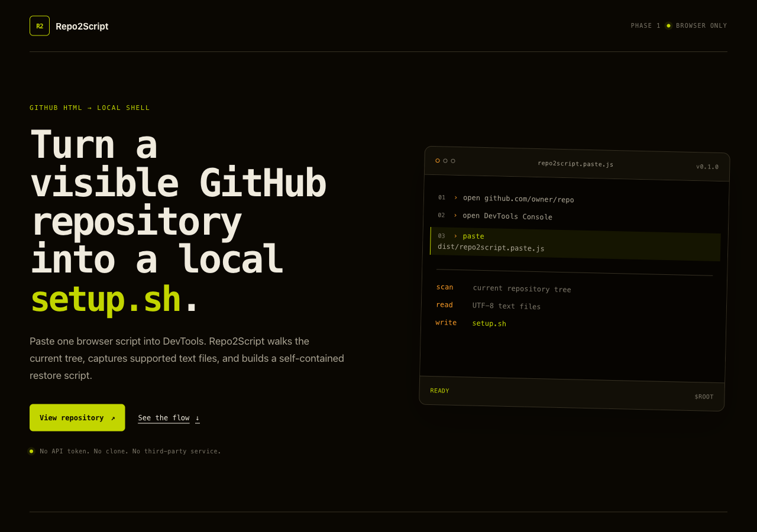Click the READY status in terminal footer
This screenshot has height=532, width=757.
click(439, 391)
